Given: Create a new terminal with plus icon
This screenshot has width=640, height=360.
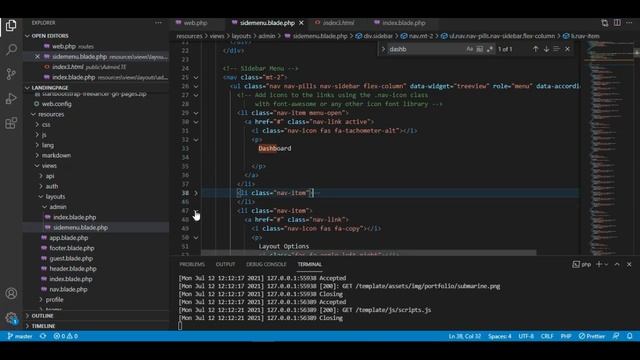Looking at the screenshot, I should pyautogui.click(x=599, y=264).
